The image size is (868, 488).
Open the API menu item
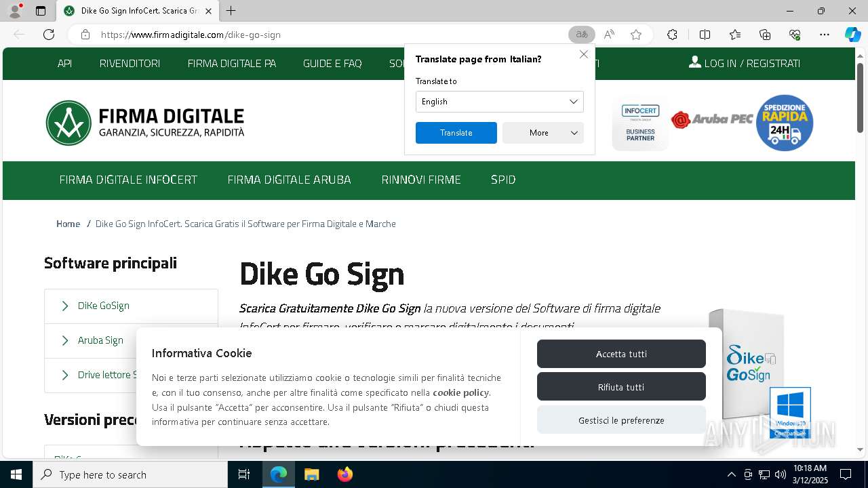click(64, 63)
